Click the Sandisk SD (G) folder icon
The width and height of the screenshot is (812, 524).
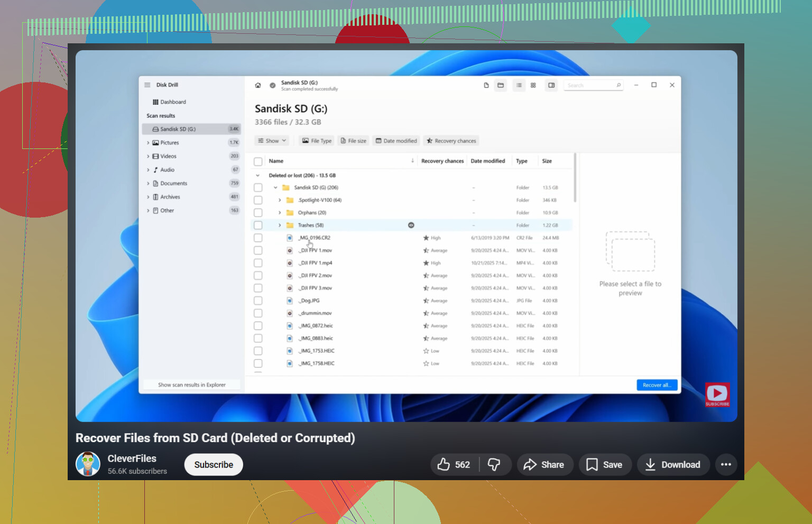click(x=286, y=188)
